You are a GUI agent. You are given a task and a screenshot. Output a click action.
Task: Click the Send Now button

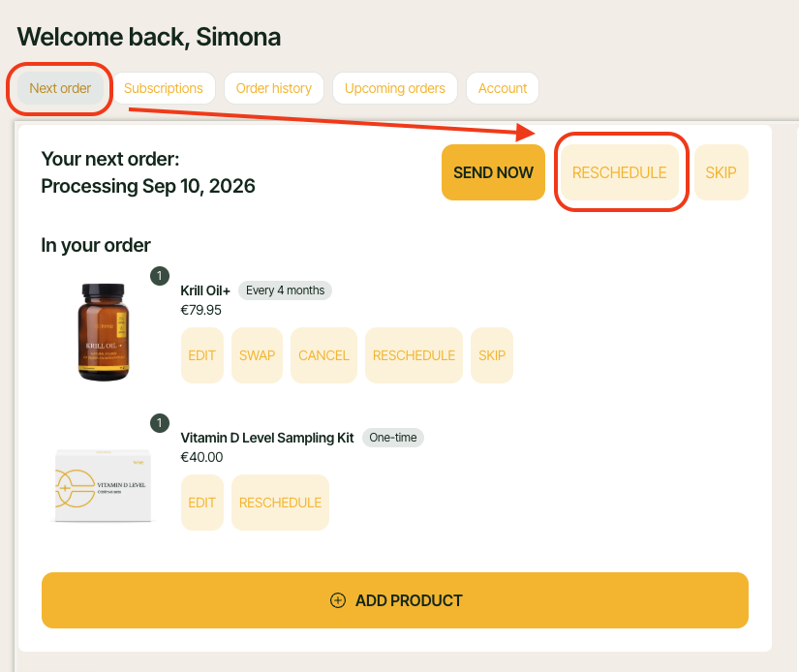click(x=493, y=172)
